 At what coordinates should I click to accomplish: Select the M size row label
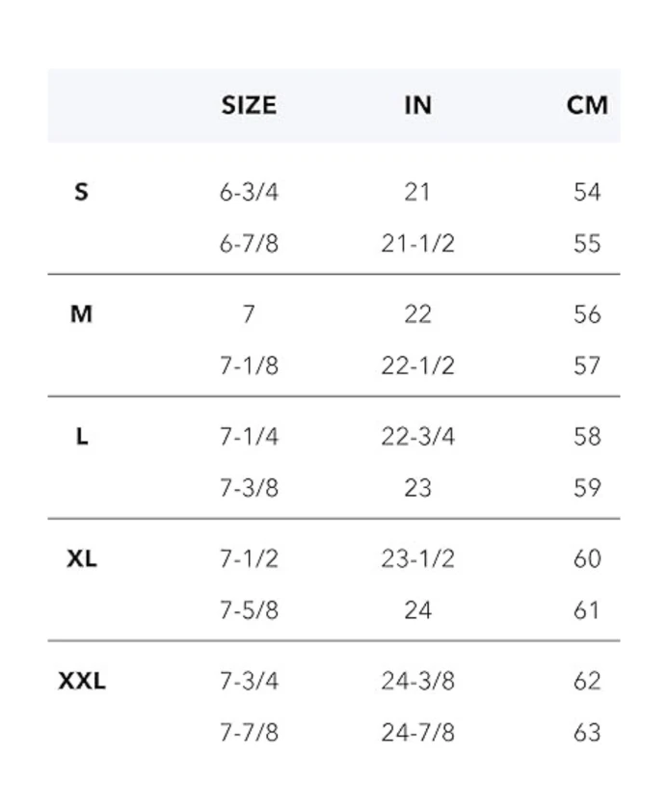click(81, 314)
